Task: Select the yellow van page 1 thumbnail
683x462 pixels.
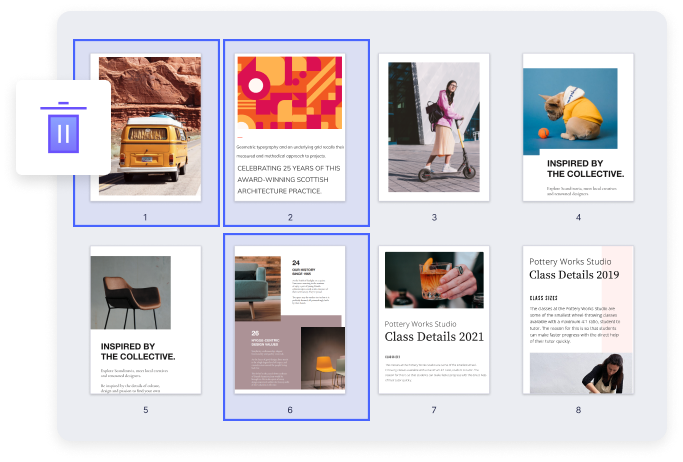Action: 145,127
